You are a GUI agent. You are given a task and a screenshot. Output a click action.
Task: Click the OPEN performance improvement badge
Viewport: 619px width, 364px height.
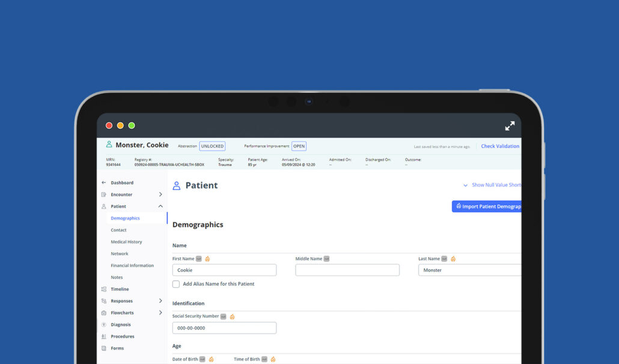coord(299,146)
